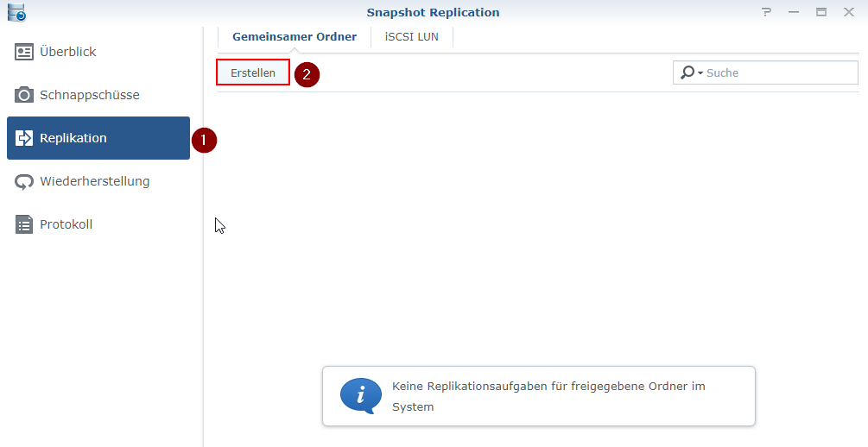The width and height of the screenshot is (868, 447).
Task: Click the Snapshot Replication window title
Action: click(433, 12)
